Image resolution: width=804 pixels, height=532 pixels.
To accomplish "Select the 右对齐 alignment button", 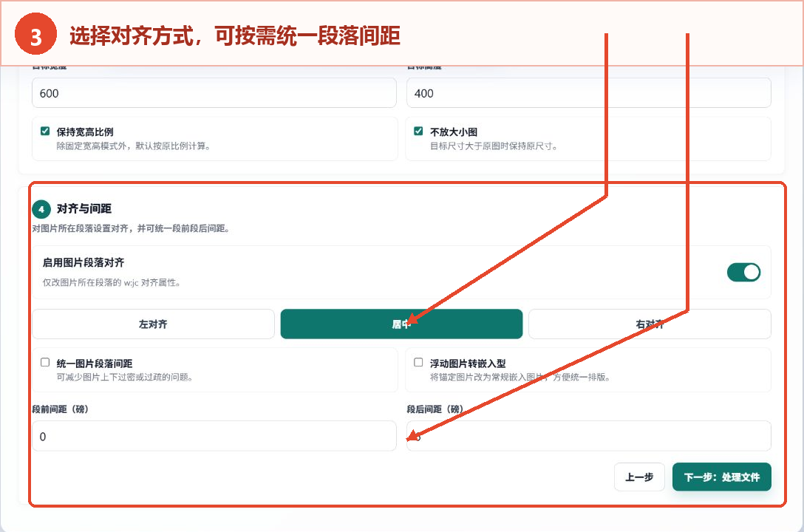I will 650,324.
